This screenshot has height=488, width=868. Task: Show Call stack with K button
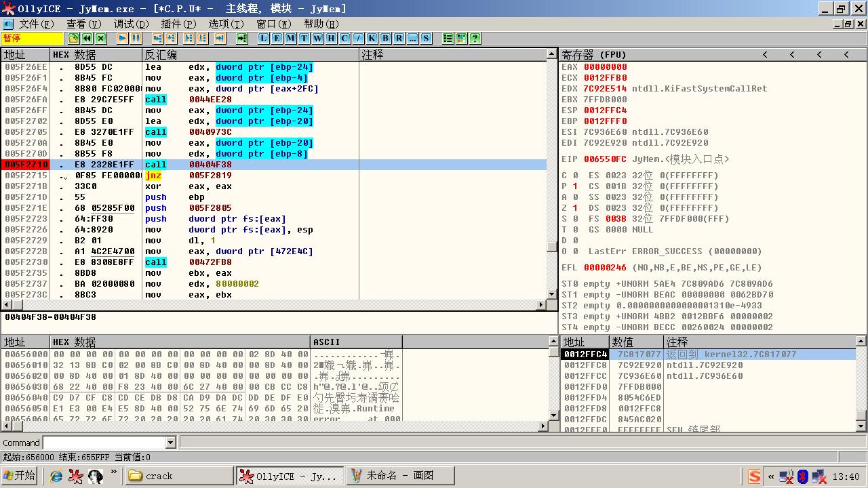(372, 39)
